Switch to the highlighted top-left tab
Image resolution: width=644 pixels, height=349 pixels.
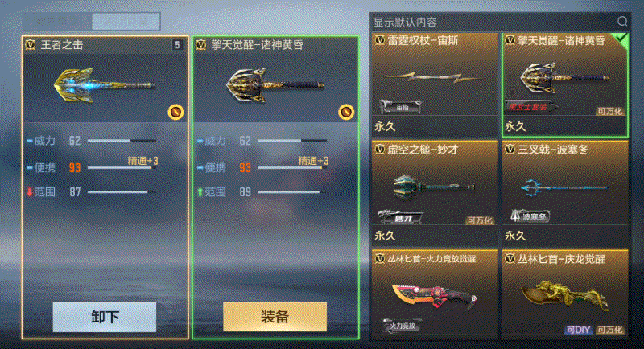[x=126, y=22]
